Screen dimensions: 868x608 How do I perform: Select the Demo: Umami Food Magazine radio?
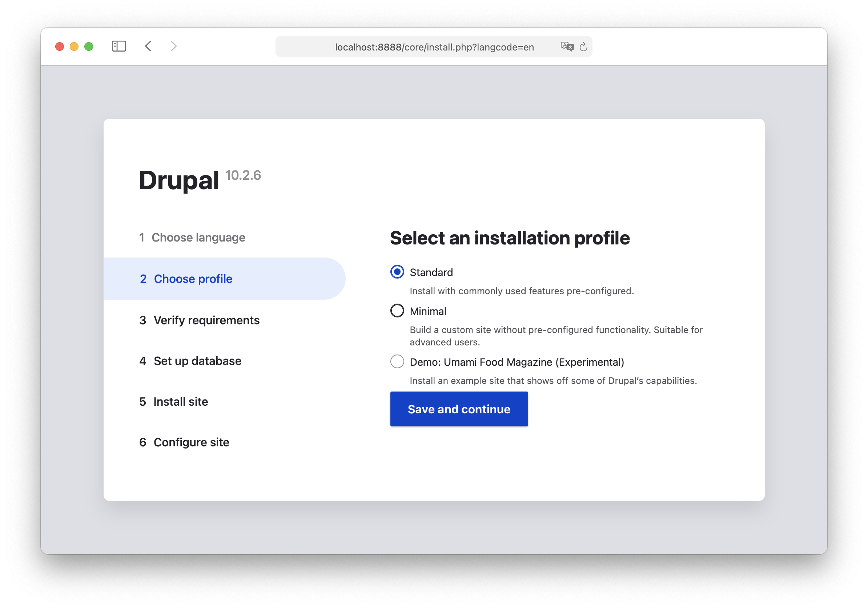coord(397,362)
